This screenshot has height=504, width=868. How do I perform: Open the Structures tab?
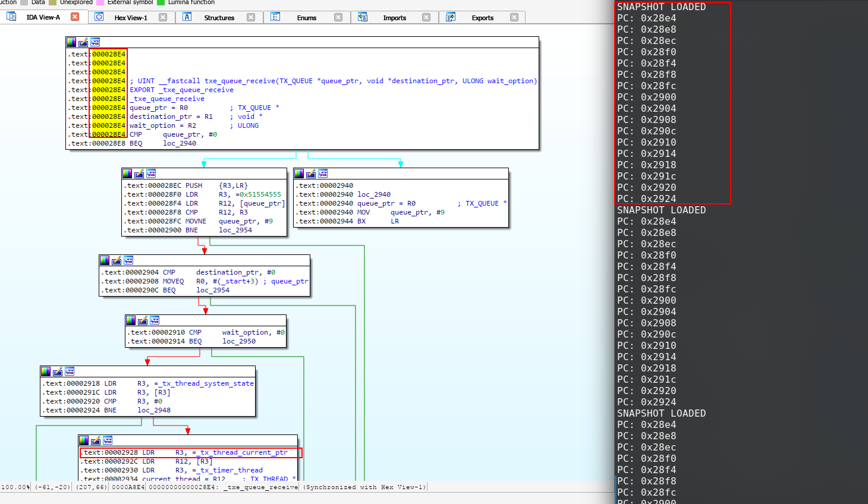tap(219, 18)
